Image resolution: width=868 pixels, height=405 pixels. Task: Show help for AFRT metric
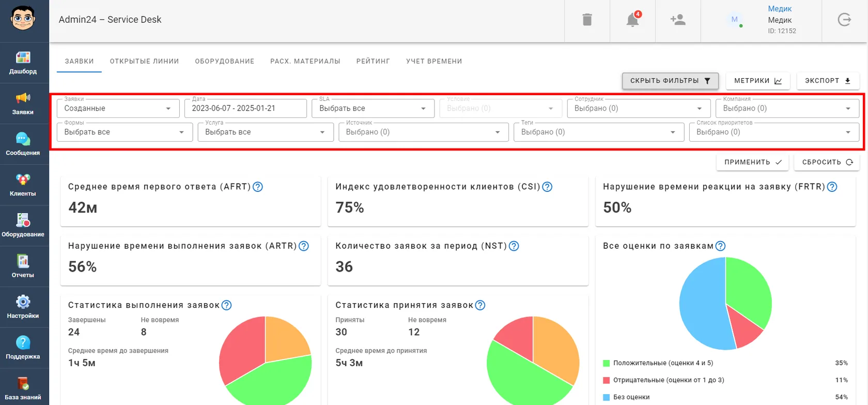pyautogui.click(x=258, y=187)
